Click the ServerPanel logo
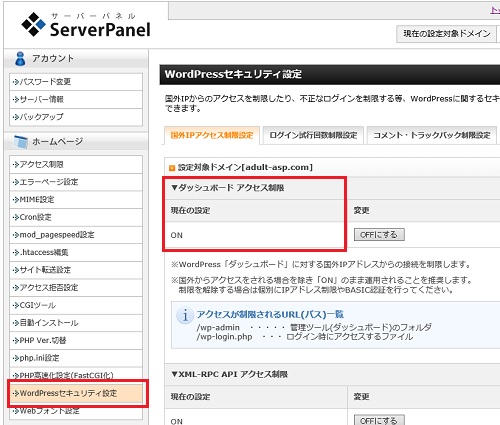This screenshot has width=500, height=425. click(x=86, y=24)
